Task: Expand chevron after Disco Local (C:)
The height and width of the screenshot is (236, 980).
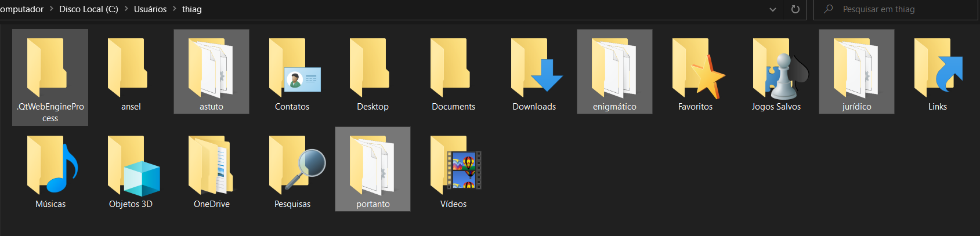Action: pyautogui.click(x=126, y=9)
